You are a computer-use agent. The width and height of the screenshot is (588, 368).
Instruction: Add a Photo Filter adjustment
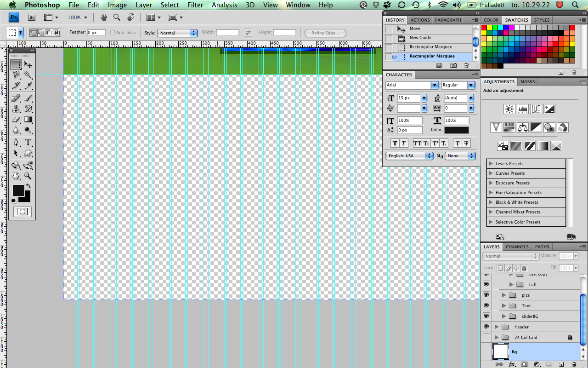[549, 127]
